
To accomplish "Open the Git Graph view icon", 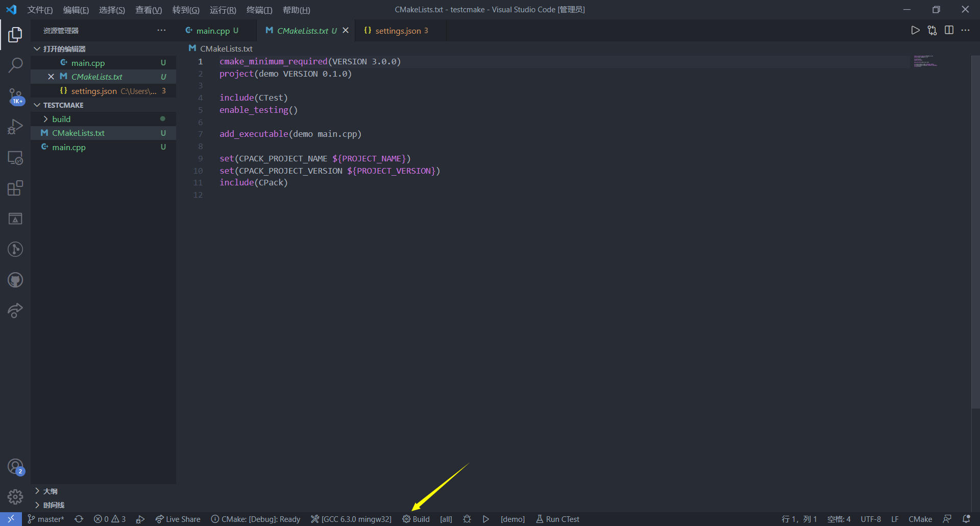I will [15, 249].
